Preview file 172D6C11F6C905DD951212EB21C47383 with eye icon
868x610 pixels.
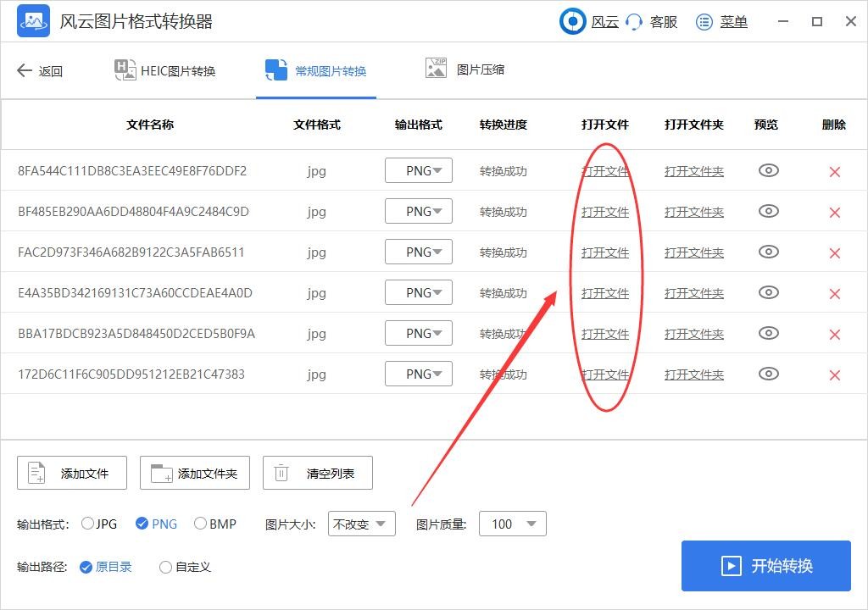(x=768, y=374)
